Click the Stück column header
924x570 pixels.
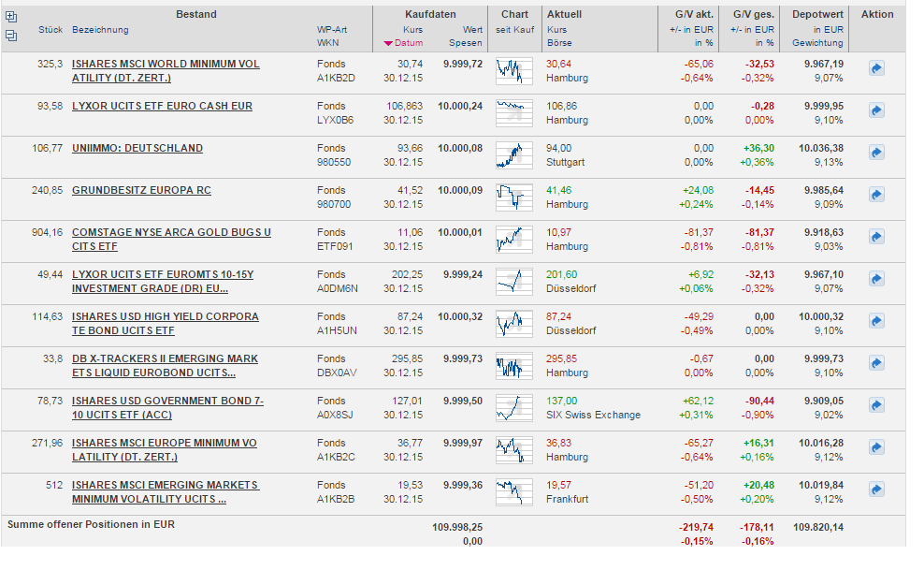pos(51,30)
